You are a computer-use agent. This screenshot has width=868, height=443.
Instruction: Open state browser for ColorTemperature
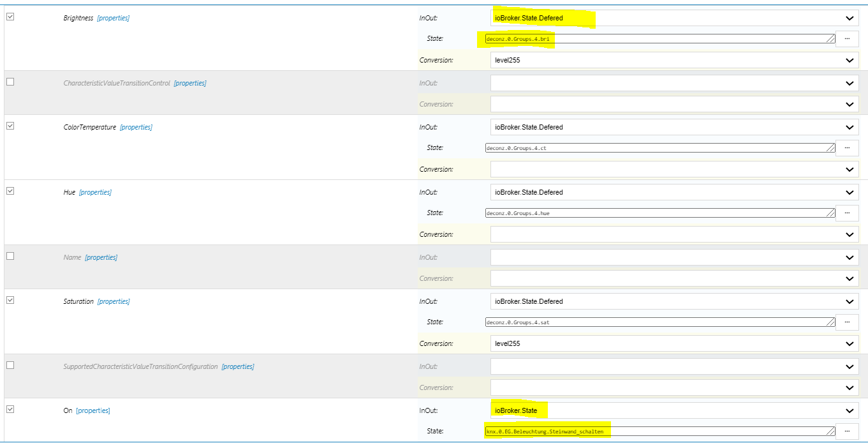click(847, 147)
